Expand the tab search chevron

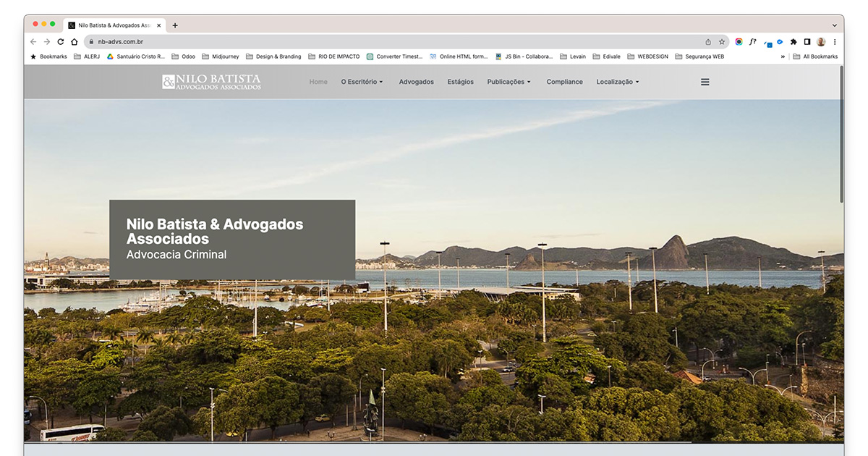pyautogui.click(x=835, y=25)
